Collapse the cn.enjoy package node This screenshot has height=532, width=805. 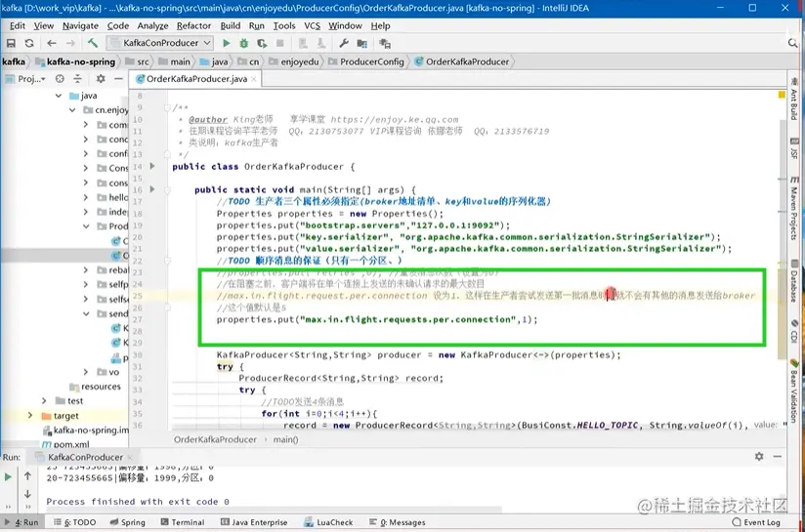(x=72, y=109)
